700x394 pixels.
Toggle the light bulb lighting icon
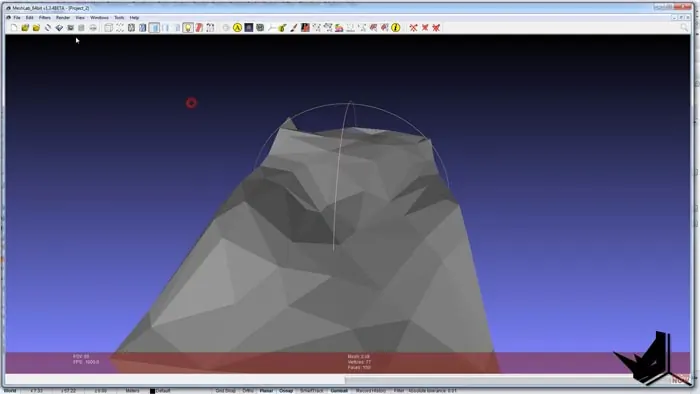coord(188,28)
